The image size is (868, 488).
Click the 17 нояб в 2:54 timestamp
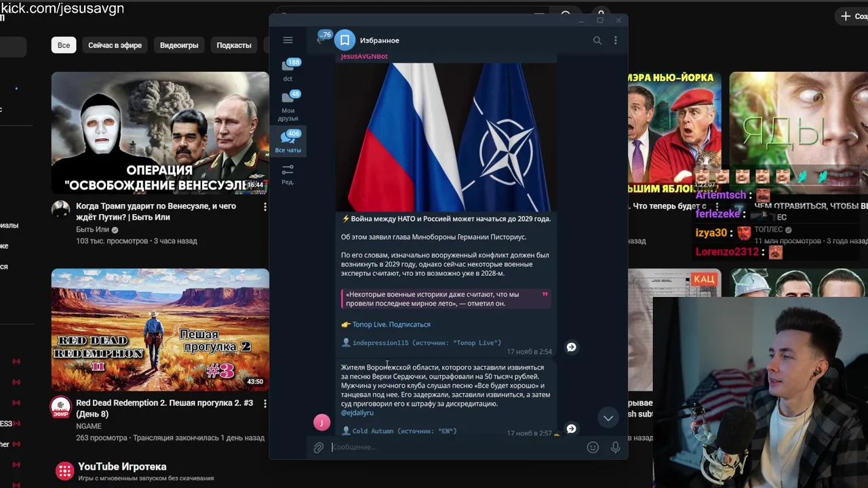coord(530,352)
